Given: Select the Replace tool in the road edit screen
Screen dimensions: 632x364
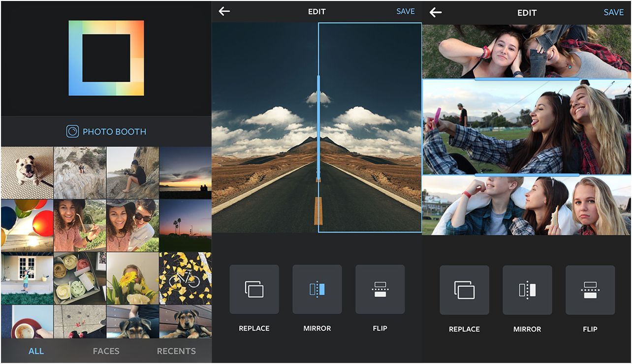Looking at the screenshot, I should (254, 290).
